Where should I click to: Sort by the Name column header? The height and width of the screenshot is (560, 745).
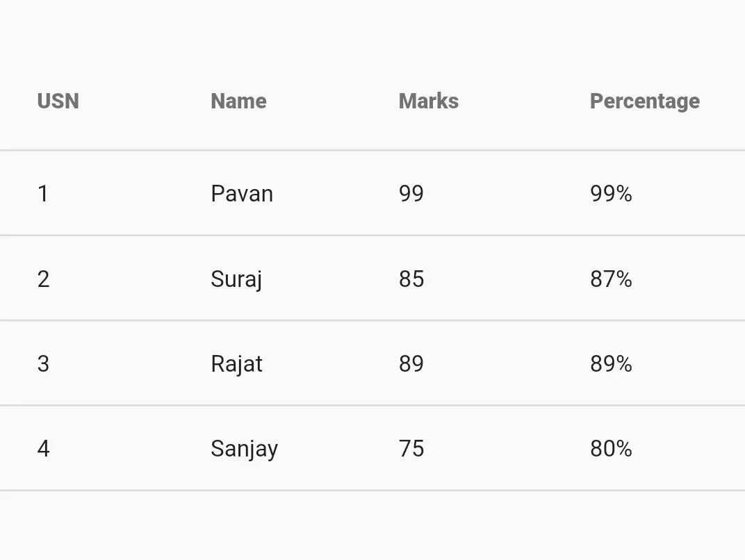(x=238, y=101)
